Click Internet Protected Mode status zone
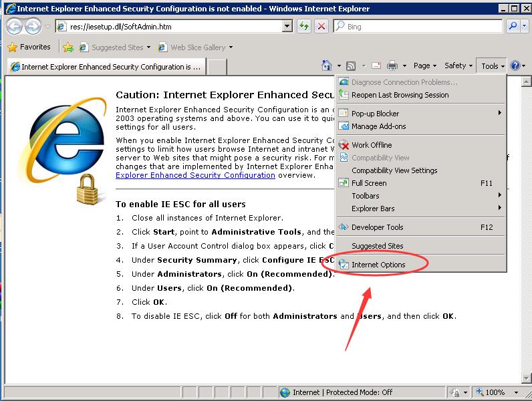Screen dimensions: 532x401 tap(362, 392)
